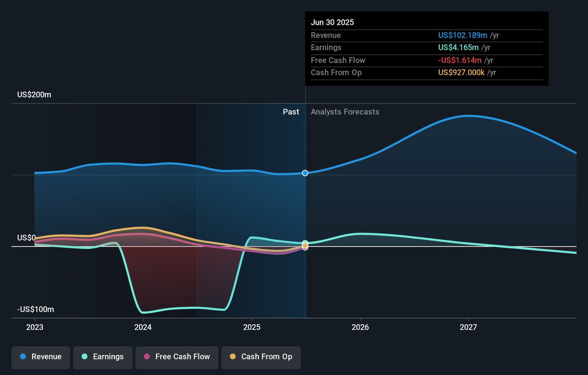Image resolution: width=588 pixels, height=375 pixels.
Task: Click the Analysts Forecasts section label
Action: [x=345, y=112]
